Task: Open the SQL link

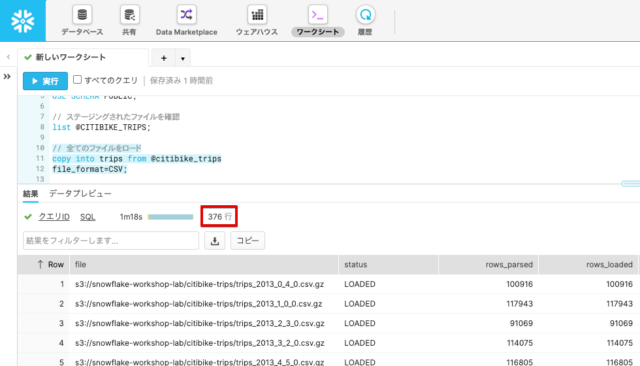Action: 87,217
